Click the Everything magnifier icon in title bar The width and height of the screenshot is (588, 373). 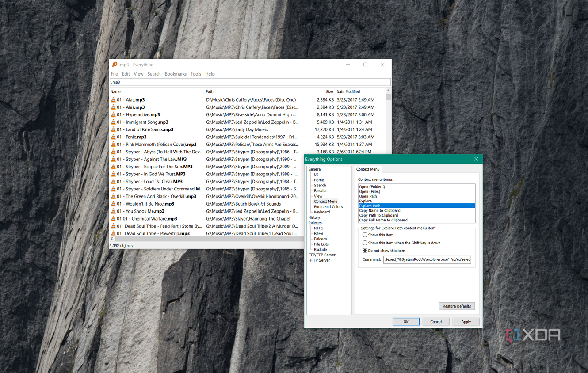(x=115, y=65)
